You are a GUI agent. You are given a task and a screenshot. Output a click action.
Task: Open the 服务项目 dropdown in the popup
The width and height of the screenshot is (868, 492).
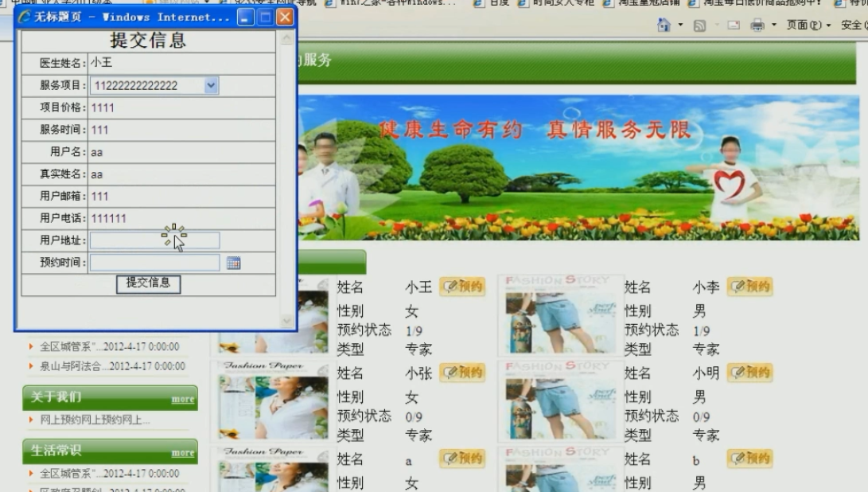click(x=211, y=85)
